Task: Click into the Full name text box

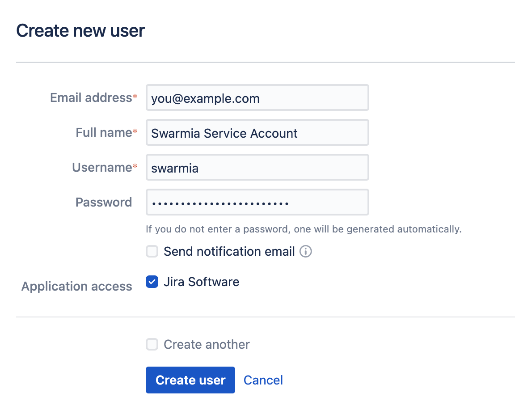Action: 257,133
